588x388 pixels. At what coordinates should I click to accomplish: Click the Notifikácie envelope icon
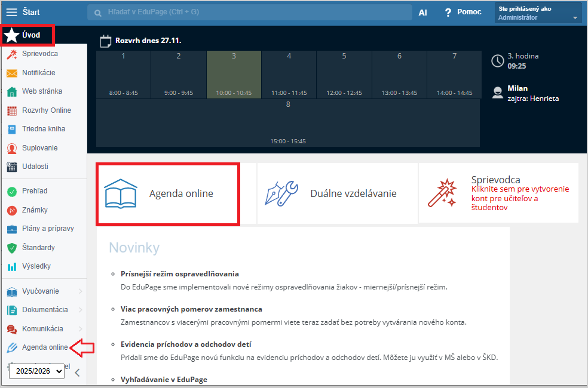(x=11, y=73)
